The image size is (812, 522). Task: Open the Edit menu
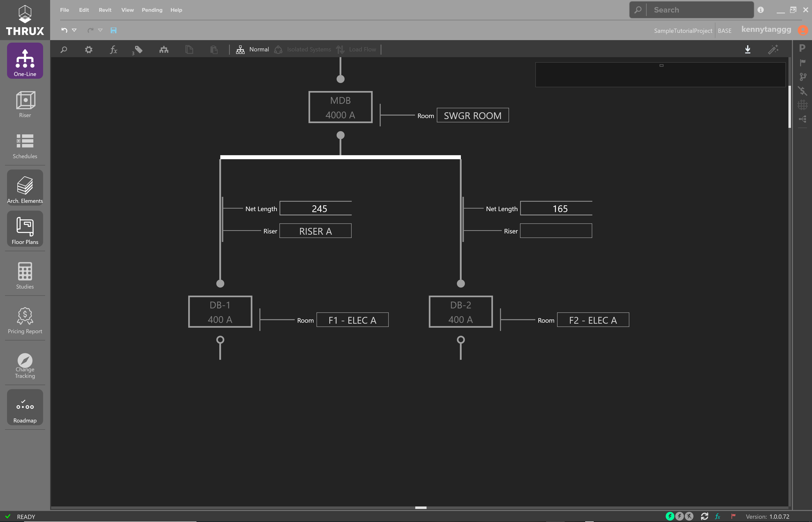point(84,10)
